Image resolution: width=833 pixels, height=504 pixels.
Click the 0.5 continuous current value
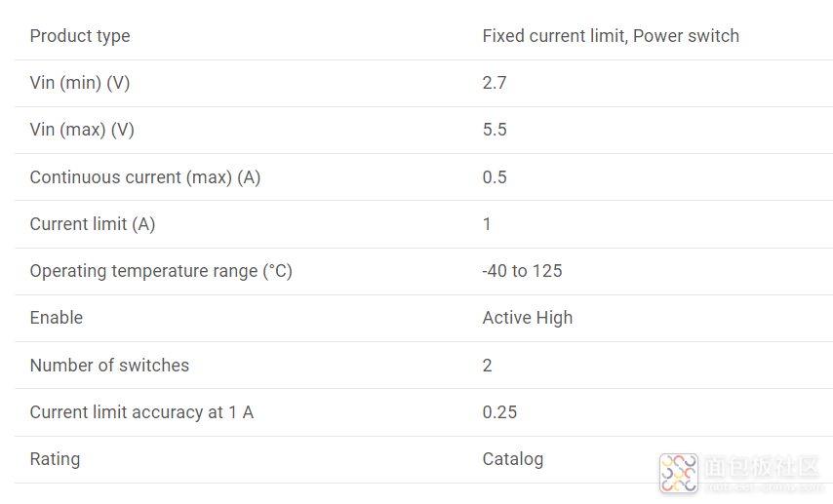(x=495, y=177)
